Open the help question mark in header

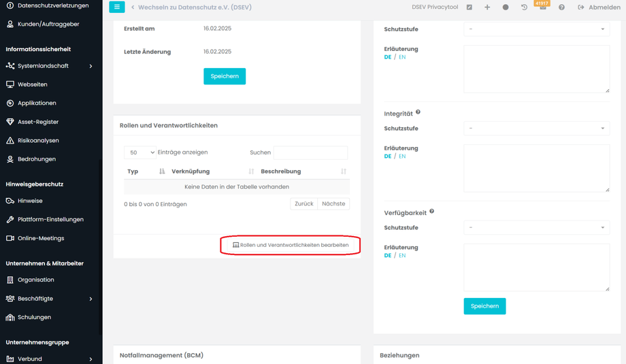pos(561,7)
